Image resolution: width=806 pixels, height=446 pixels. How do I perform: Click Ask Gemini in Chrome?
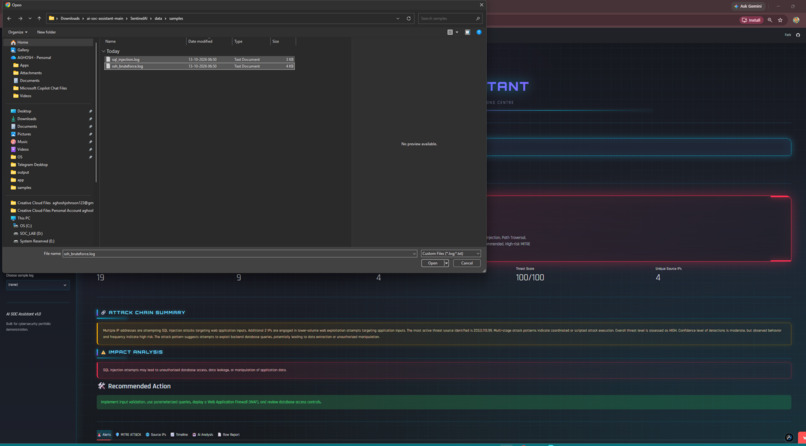[x=748, y=6]
